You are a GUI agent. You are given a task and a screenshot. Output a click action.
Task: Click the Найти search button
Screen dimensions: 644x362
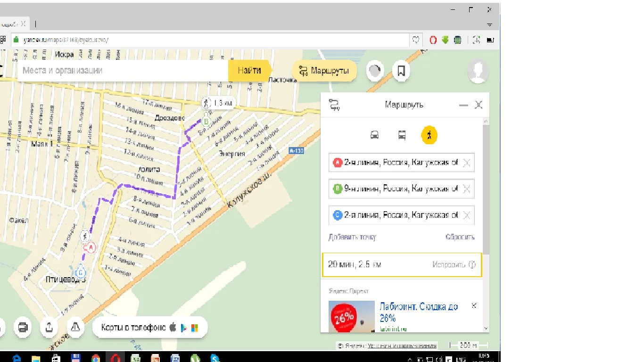tap(249, 71)
